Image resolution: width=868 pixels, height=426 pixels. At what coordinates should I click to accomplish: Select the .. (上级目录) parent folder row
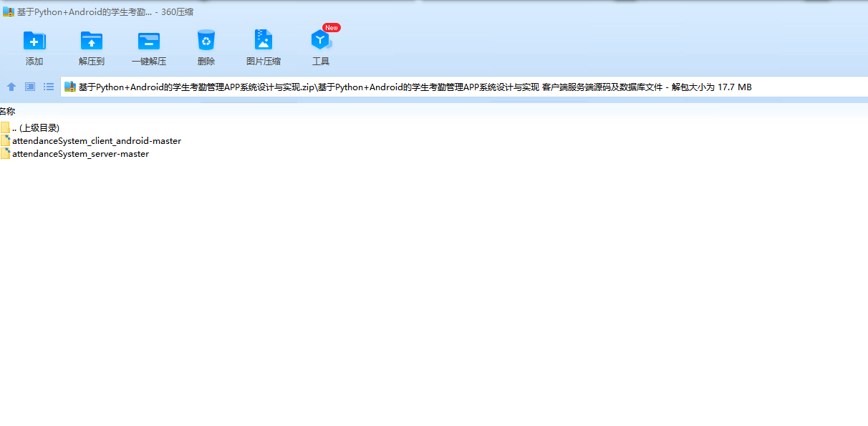pyautogui.click(x=30, y=127)
